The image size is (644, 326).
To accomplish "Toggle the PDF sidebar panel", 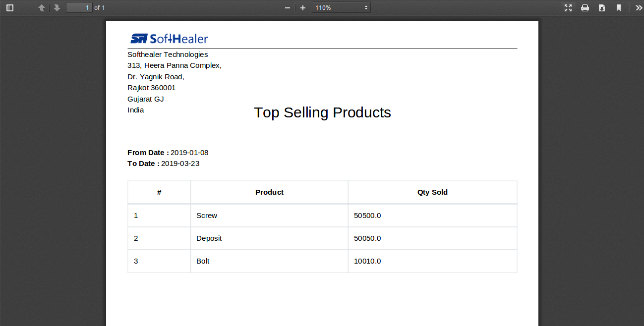I will tap(10, 8).
